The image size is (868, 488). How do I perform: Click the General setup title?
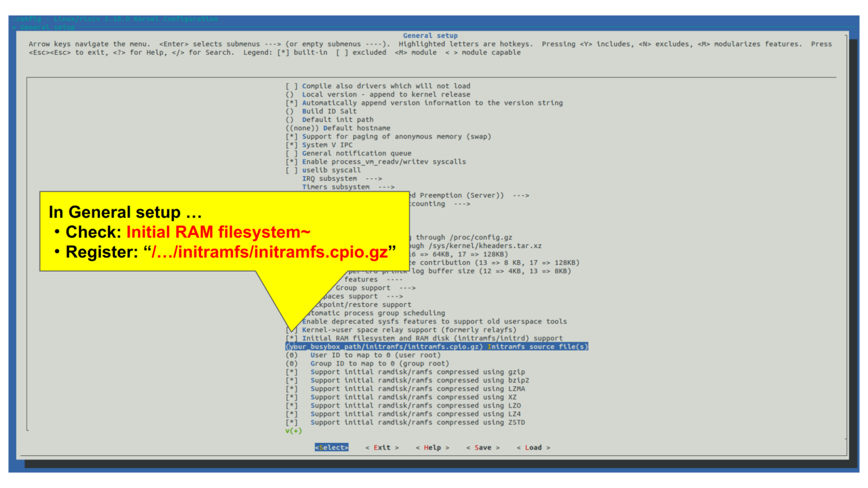(x=430, y=36)
